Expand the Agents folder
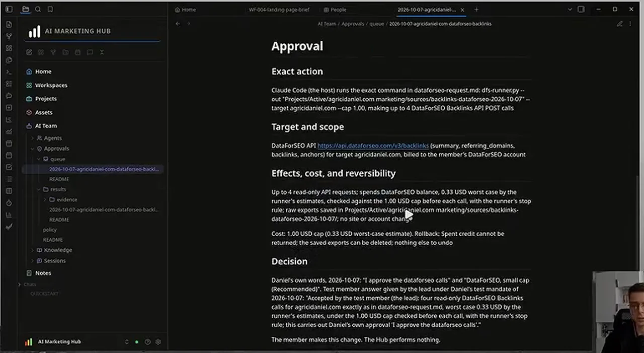Viewport: 644px width, 353px height. click(x=33, y=138)
